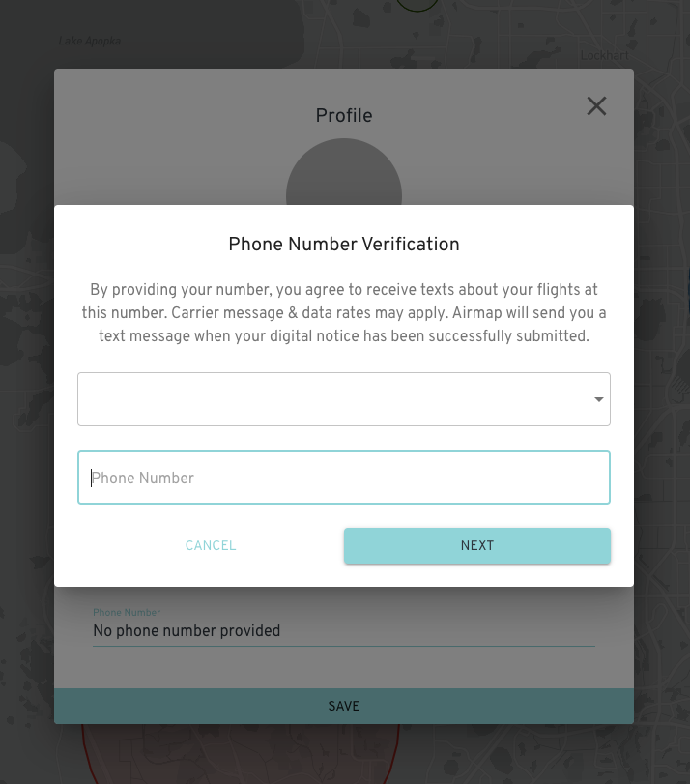Click the small Phone Number label in Profile
The image size is (690, 784).
click(x=127, y=613)
